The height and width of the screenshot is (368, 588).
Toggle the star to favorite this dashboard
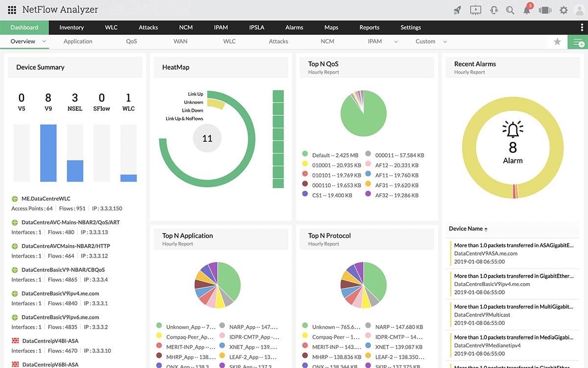pos(557,42)
